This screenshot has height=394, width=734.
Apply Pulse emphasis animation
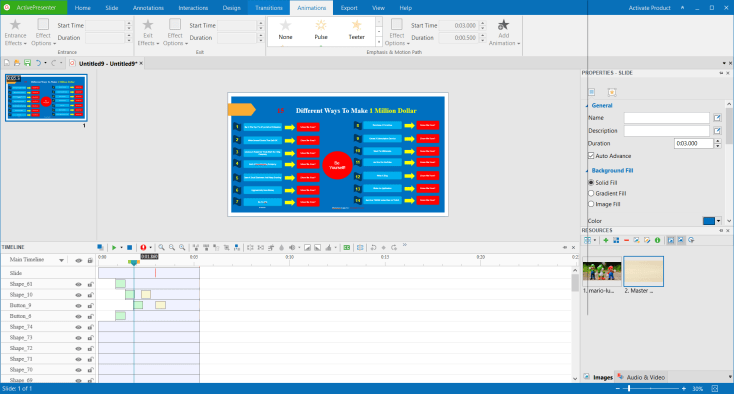(x=321, y=29)
